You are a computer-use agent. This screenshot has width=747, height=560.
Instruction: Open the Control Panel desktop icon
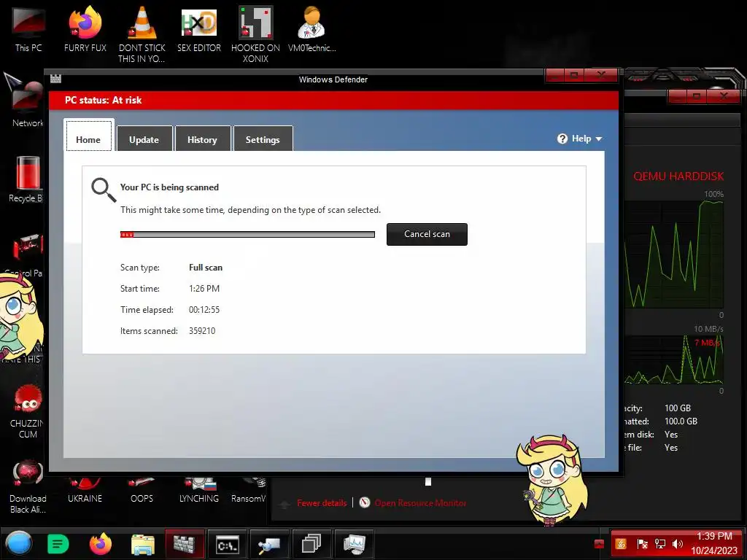26,254
